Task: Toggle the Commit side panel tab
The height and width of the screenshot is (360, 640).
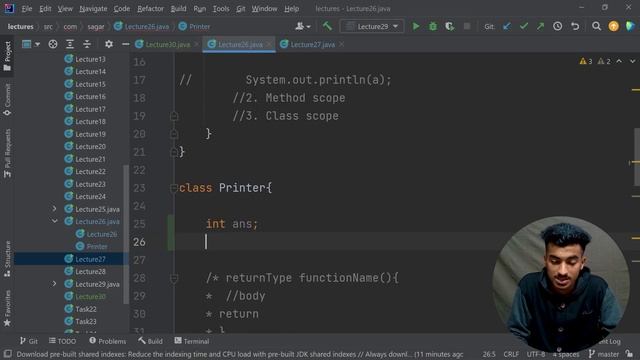Action: pos(7,100)
